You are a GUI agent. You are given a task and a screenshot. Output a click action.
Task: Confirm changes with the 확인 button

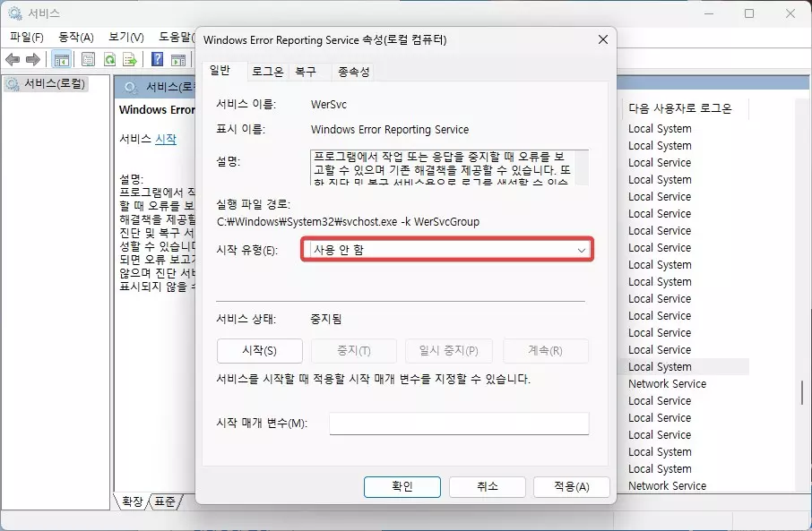(x=402, y=487)
